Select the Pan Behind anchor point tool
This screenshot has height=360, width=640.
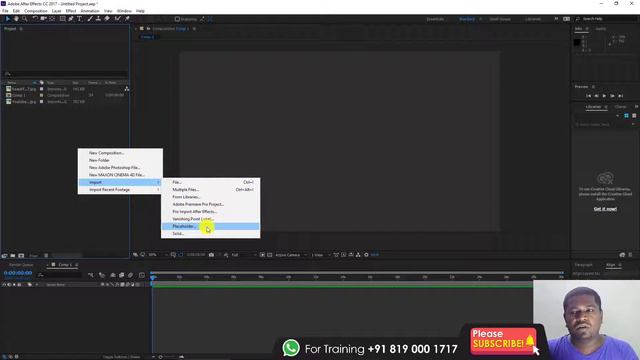52,19
